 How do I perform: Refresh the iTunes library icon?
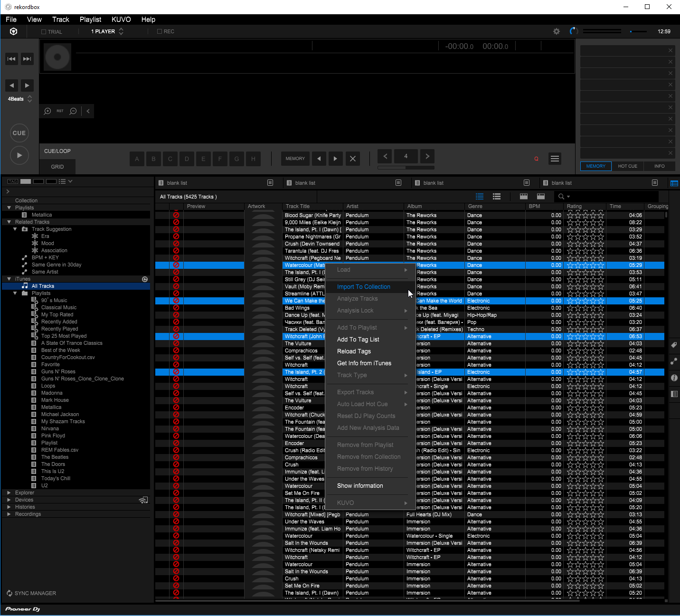[145, 279]
